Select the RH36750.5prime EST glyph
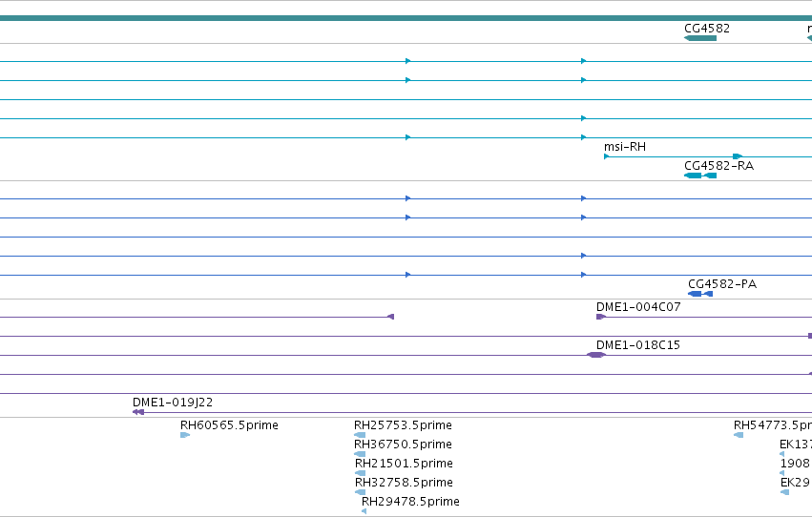 coord(360,454)
